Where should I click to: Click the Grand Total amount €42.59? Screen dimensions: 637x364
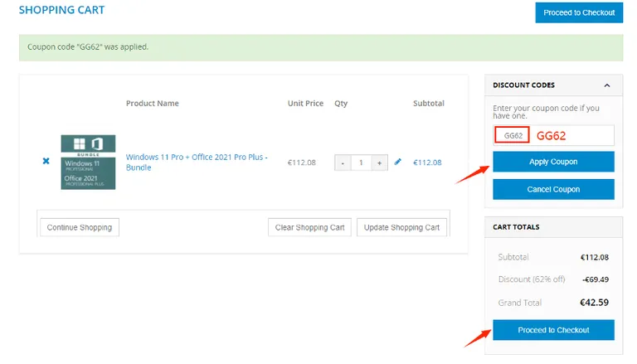pyautogui.click(x=594, y=303)
